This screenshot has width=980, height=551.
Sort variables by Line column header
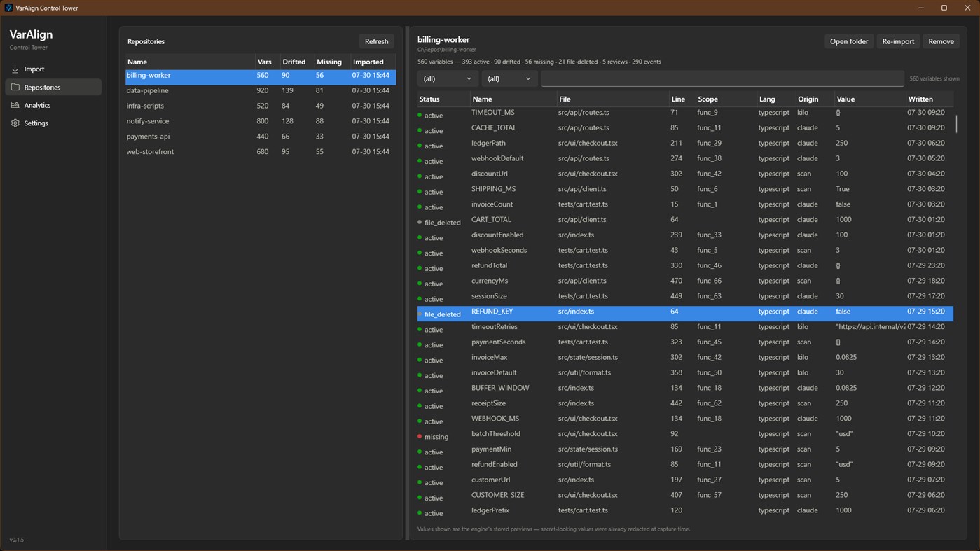click(682, 99)
